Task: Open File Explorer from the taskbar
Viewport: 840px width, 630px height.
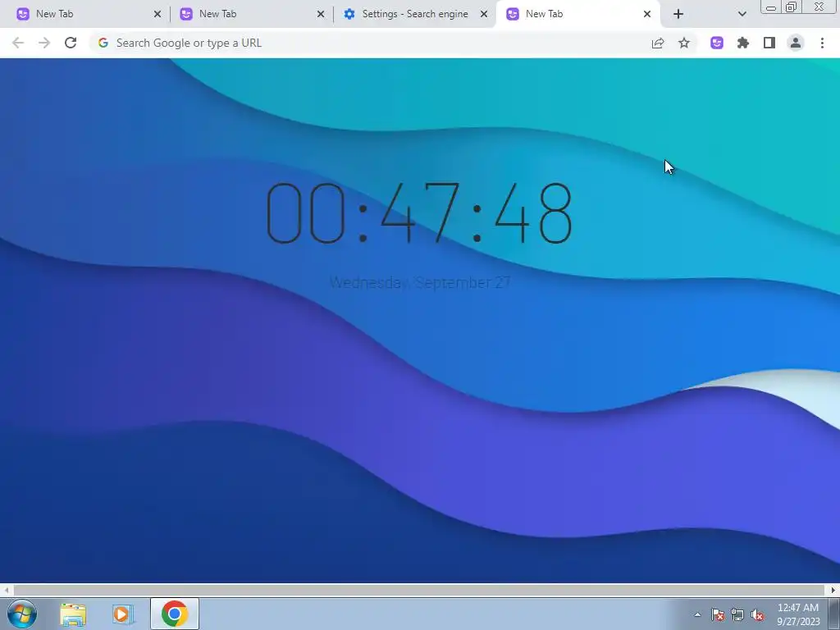Action: (73, 614)
